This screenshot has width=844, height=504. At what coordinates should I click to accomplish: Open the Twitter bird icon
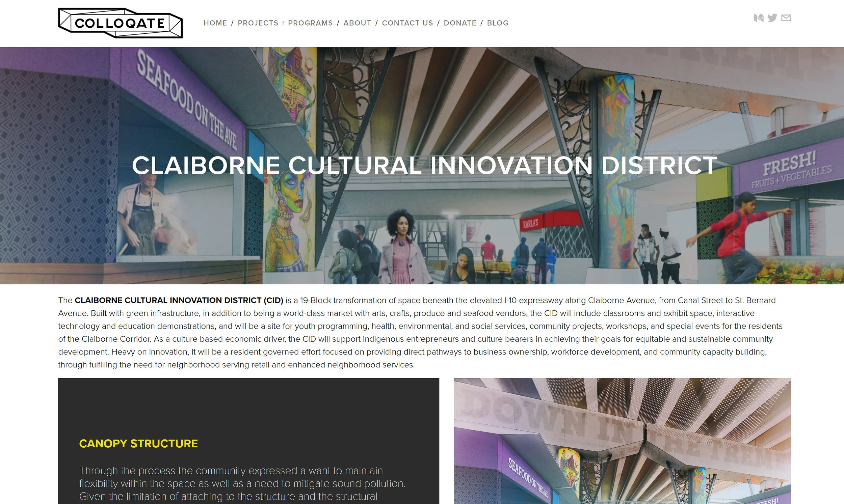point(772,18)
